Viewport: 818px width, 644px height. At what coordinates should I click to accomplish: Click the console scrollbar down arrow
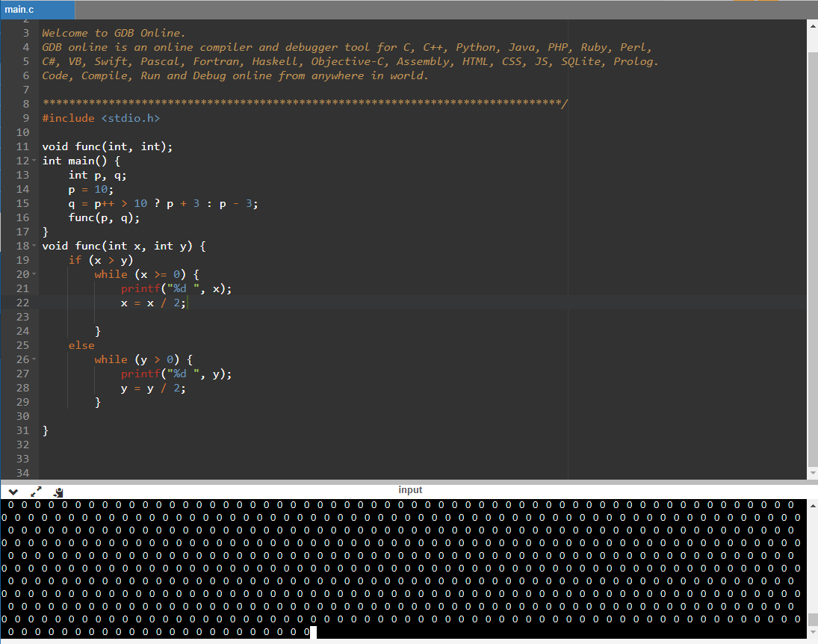coord(813,632)
